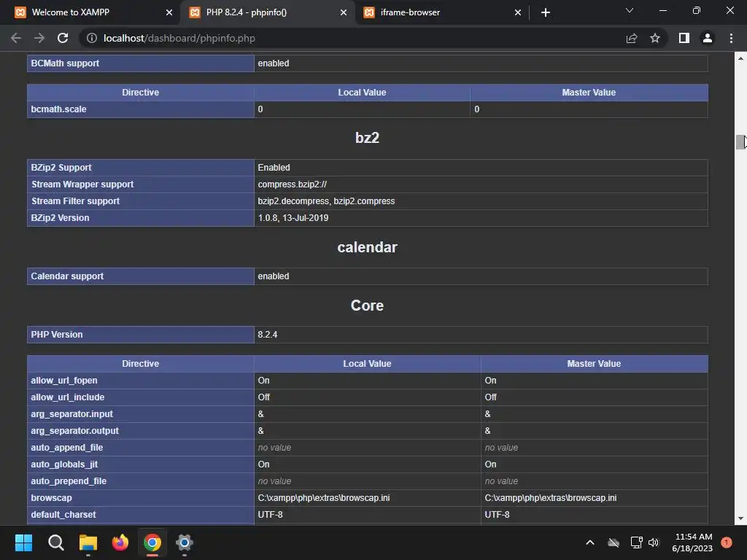The width and height of the screenshot is (747, 560).
Task: Open the Windows Start menu
Action: pos(24,542)
